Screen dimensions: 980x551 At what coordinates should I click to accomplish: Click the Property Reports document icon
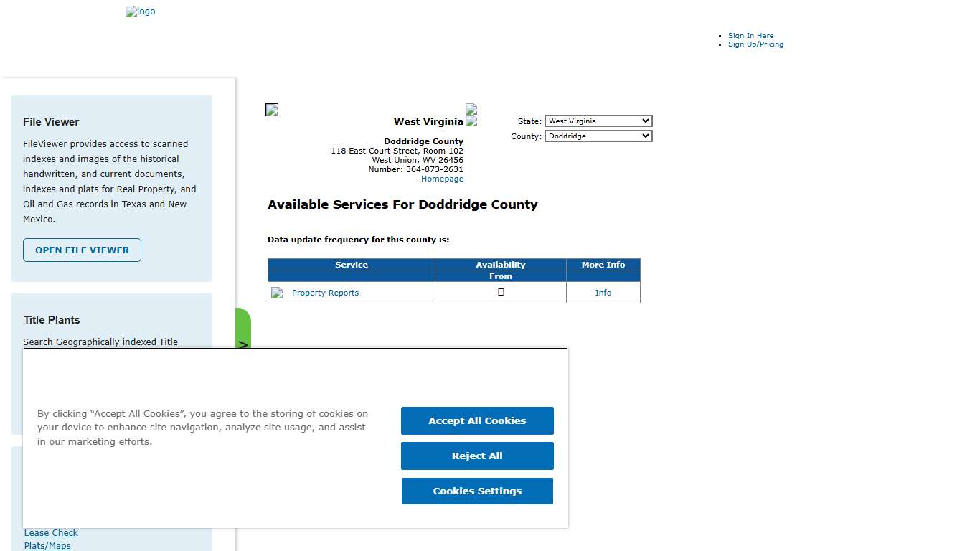pyautogui.click(x=277, y=293)
